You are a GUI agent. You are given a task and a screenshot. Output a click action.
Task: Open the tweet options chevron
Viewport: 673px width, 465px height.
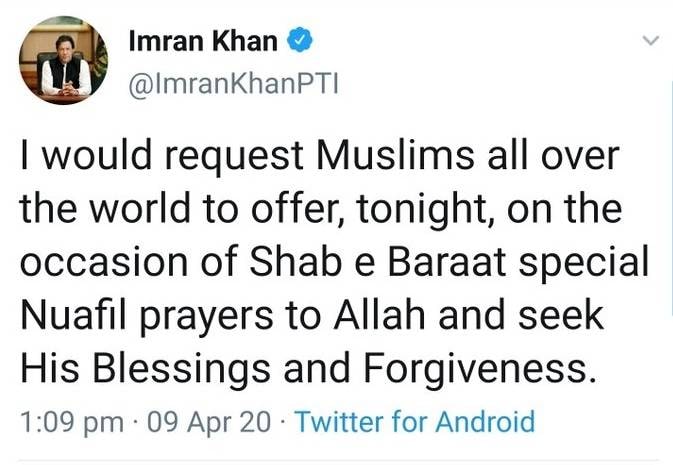coord(651,41)
